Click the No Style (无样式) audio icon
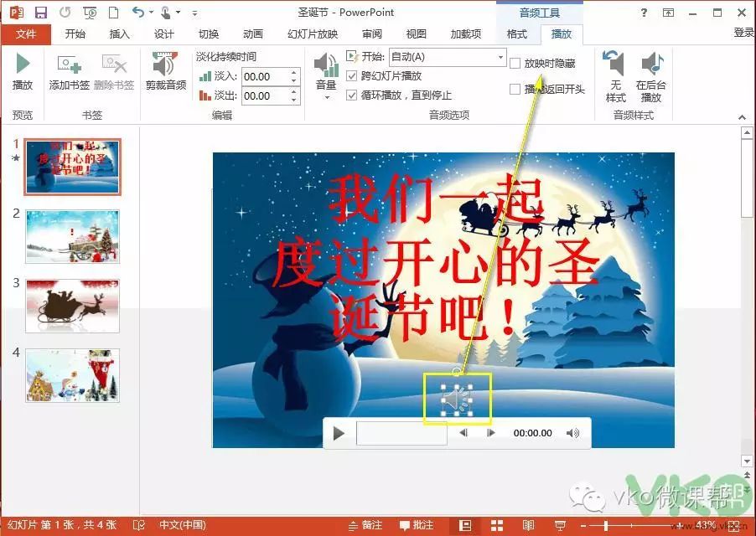The height and width of the screenshot is (536, 756). [x=615, y=76]
